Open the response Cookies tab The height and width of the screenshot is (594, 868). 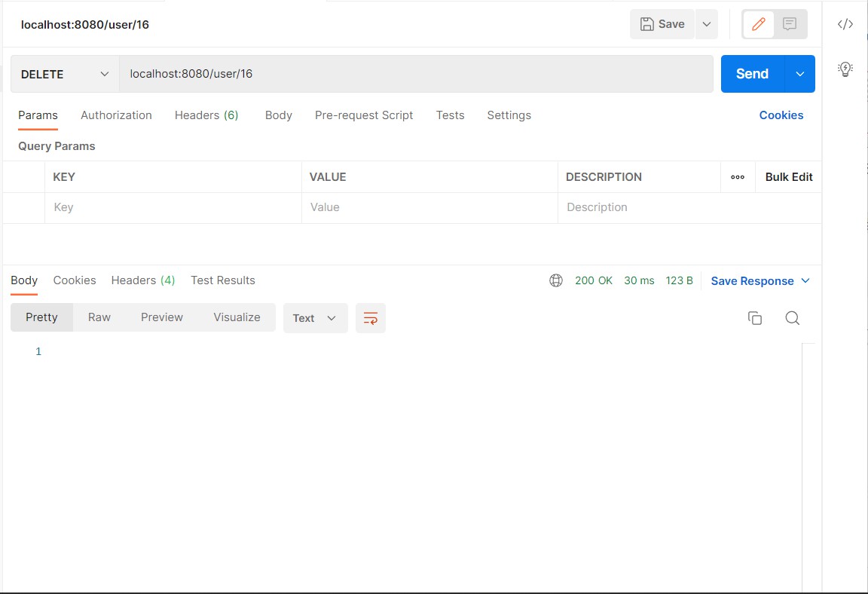click(x=74, y=280)
